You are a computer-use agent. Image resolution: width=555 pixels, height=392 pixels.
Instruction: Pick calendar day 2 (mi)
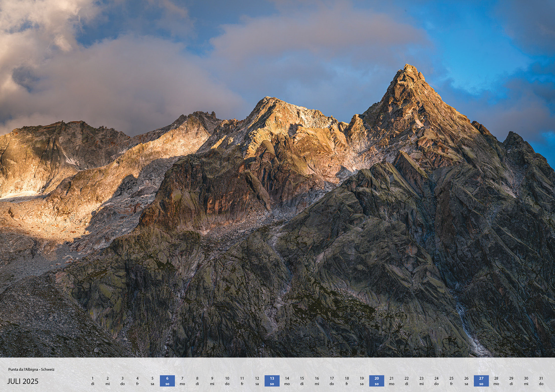[108, 381]
